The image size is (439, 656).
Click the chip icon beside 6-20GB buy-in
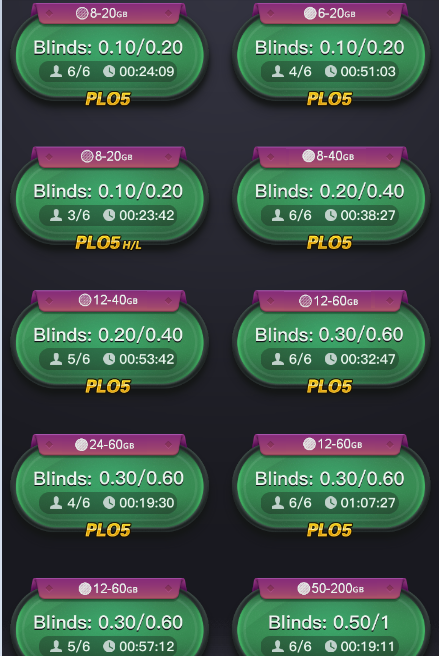click(x=310, y=13)
